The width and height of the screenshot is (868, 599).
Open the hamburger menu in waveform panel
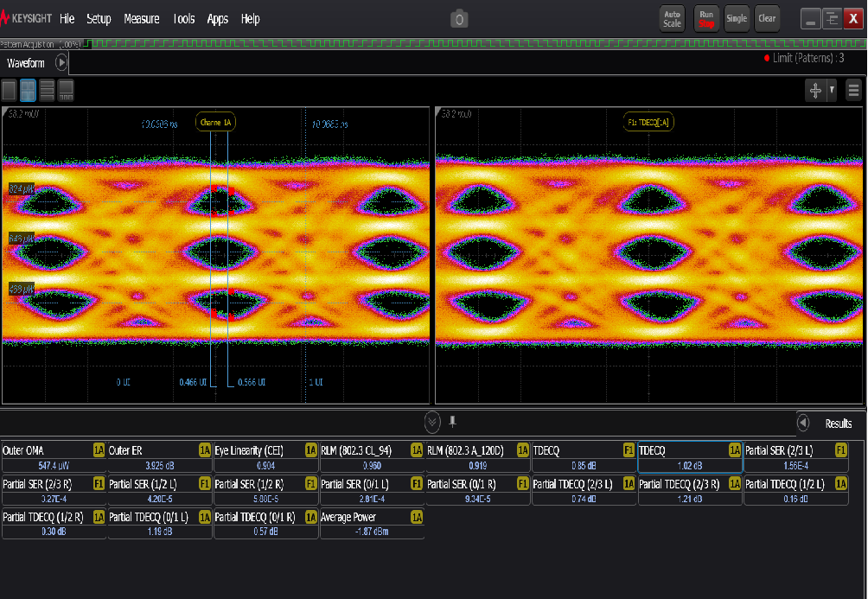pos(853,90)
